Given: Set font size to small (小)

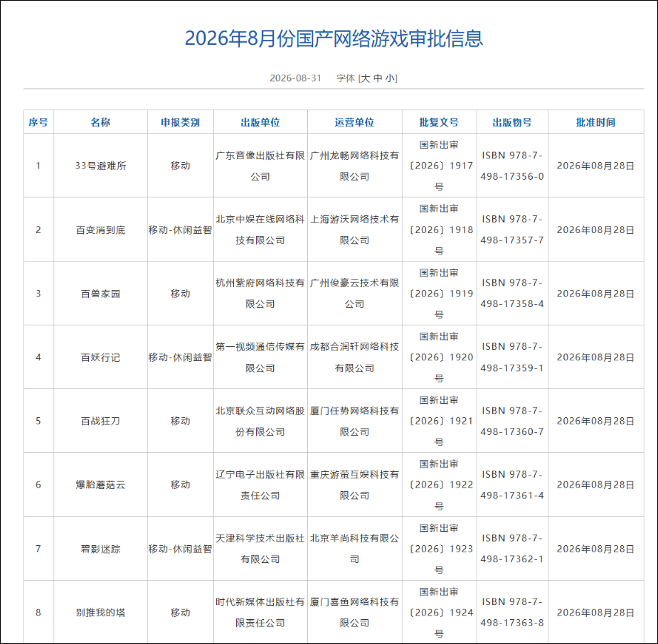Looking at the screenshot, I should (390, 78).
